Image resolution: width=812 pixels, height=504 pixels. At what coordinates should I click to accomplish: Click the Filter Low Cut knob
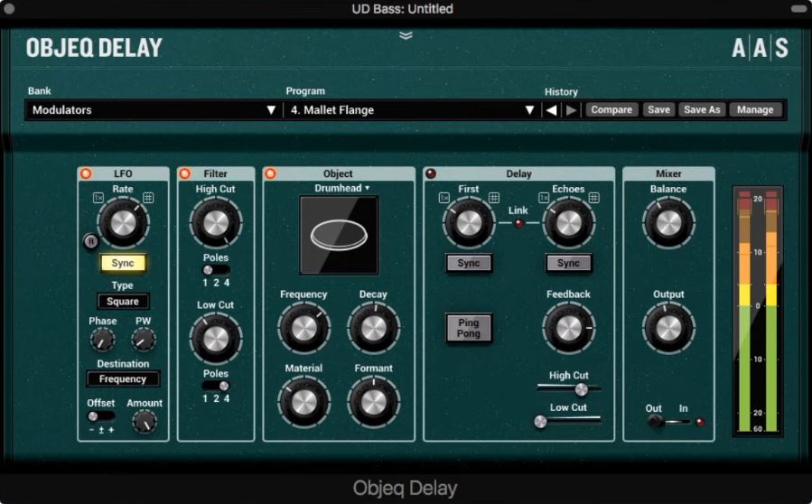tap(216, 338)
